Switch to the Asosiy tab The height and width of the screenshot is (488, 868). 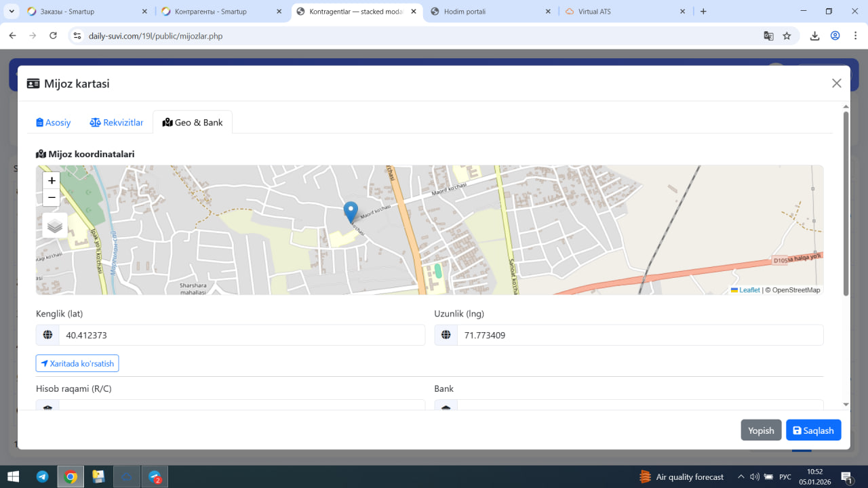[54, 123]
